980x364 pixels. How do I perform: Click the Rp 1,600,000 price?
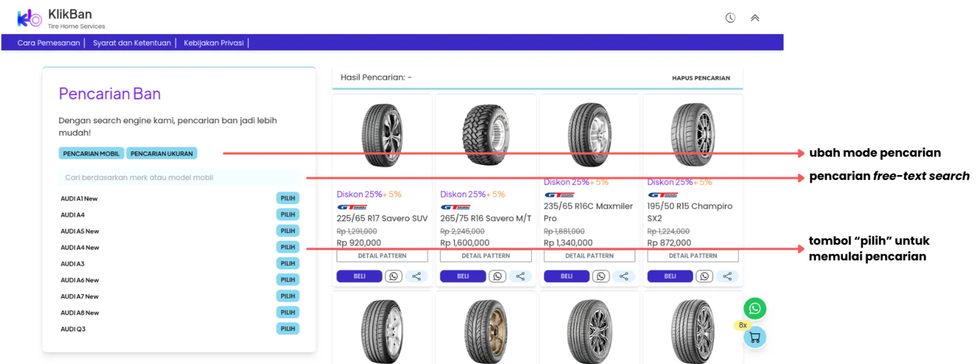tap(465, 243)
